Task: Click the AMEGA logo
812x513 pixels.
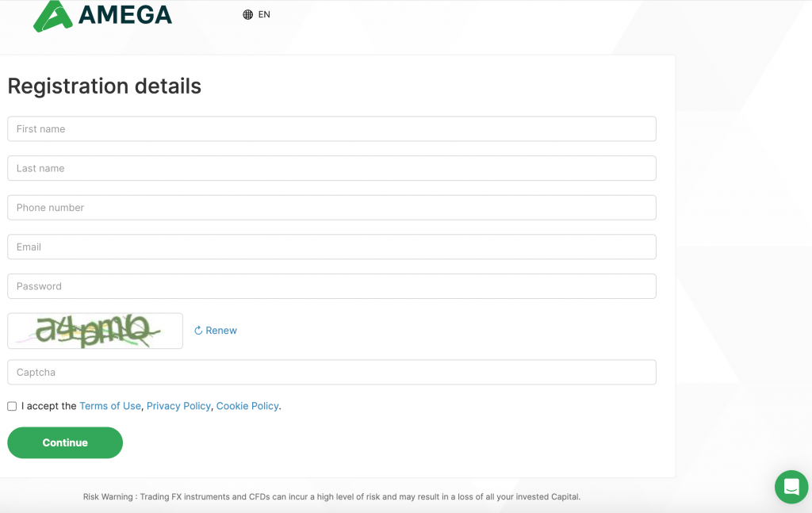Action: [103, 14]
